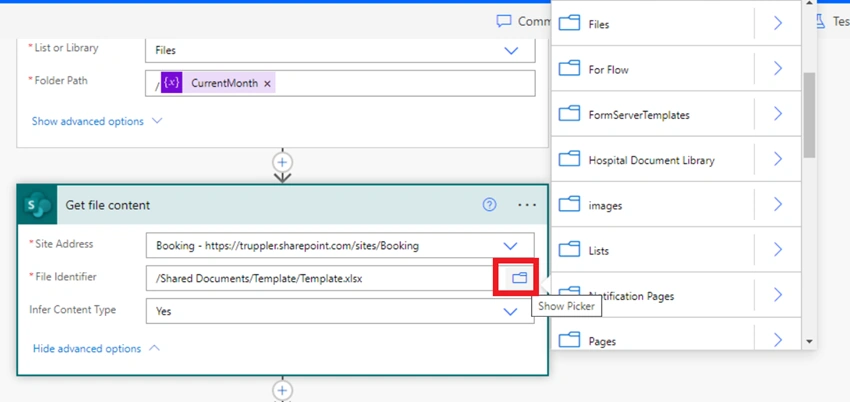Select the FormServerTemplates folder icon
Screen dimensions: 850x402
click(x=570, y=114)
